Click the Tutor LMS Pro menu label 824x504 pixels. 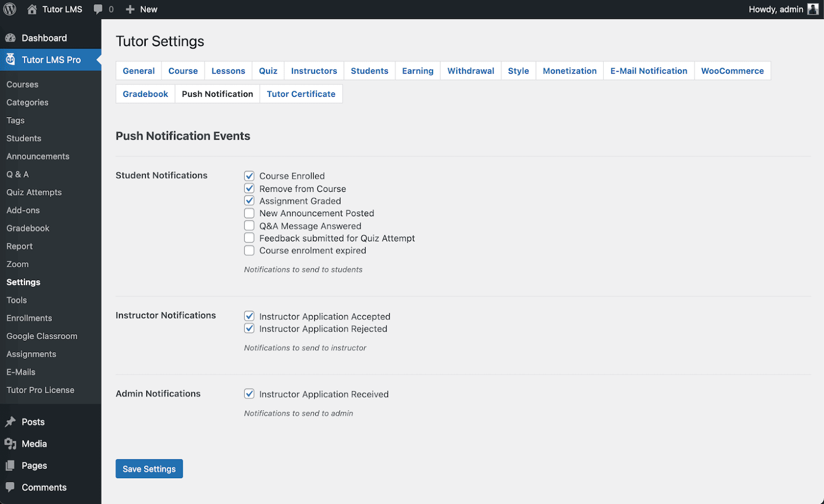click(51, 60)
